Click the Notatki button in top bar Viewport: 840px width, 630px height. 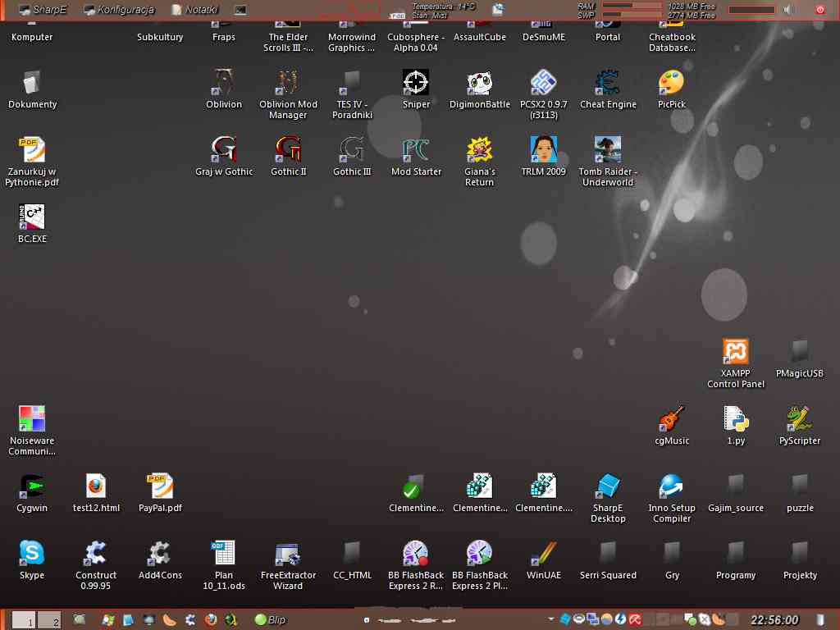click(x=195, y=10)
